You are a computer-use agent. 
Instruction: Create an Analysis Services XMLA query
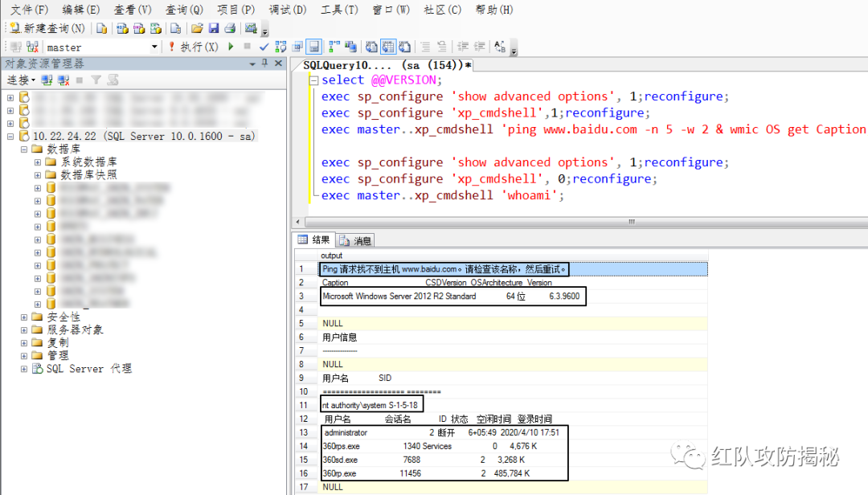156,28
